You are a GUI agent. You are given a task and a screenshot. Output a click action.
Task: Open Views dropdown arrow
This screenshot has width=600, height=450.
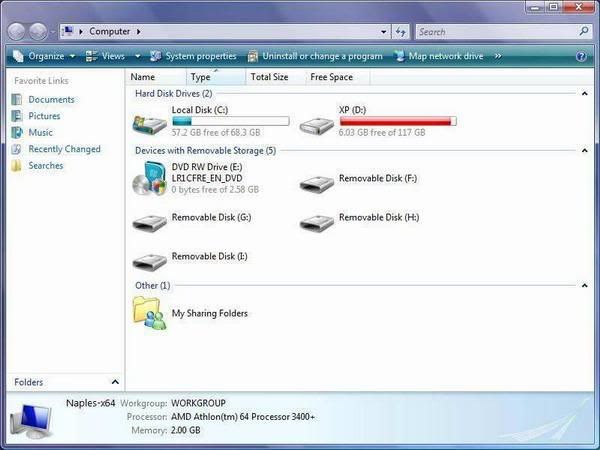pyautogui.click(x=137, y=57)
